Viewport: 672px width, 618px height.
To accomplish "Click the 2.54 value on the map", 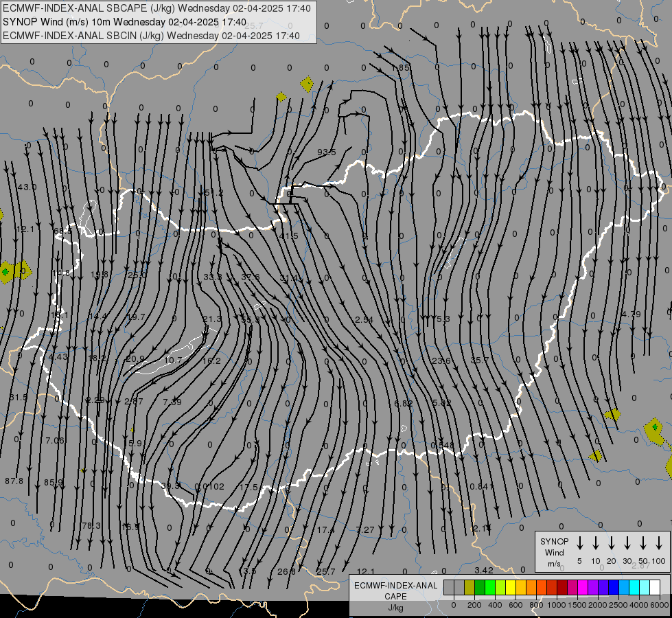I will click(364, 319).
